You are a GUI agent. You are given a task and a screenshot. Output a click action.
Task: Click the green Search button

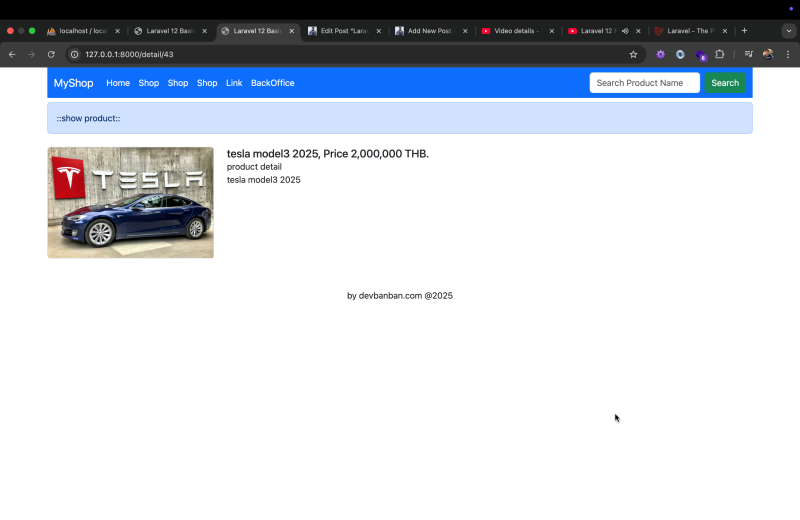(x=725, y=83)
